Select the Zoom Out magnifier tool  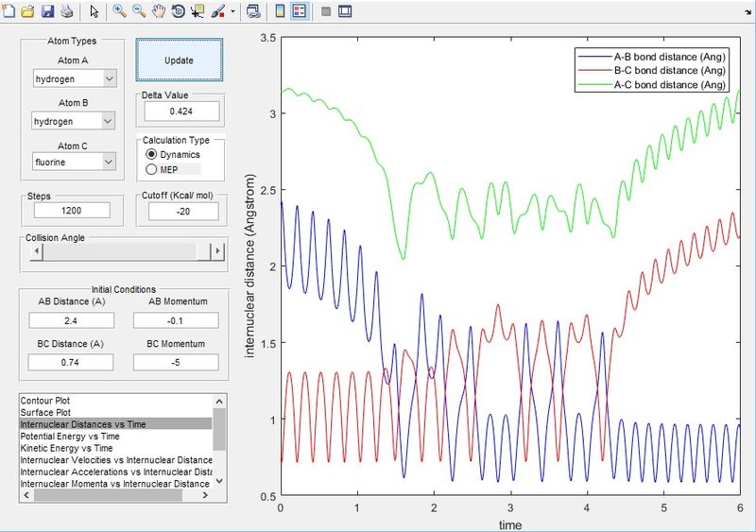click(x=139, y=11)
